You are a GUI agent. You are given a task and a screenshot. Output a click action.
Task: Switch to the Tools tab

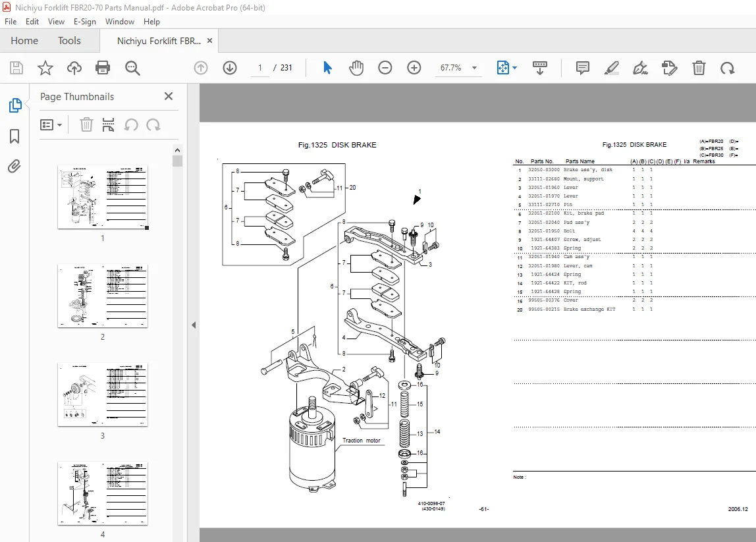69,41
